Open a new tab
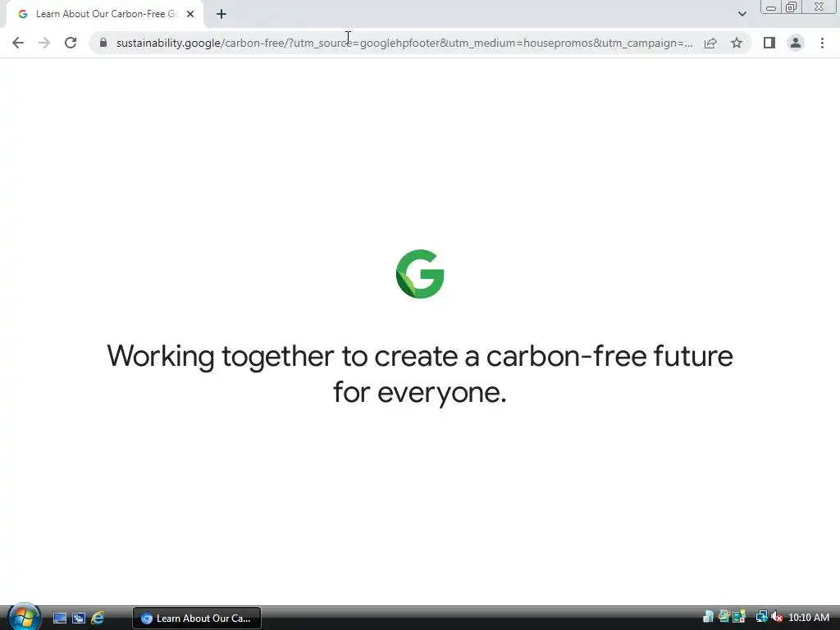 pos(221,15)
